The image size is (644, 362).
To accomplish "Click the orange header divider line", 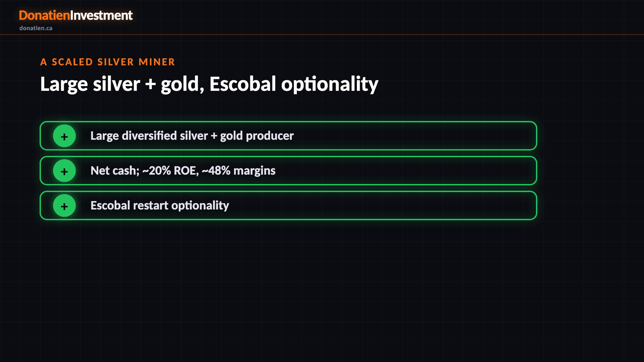I will point(322,35).
